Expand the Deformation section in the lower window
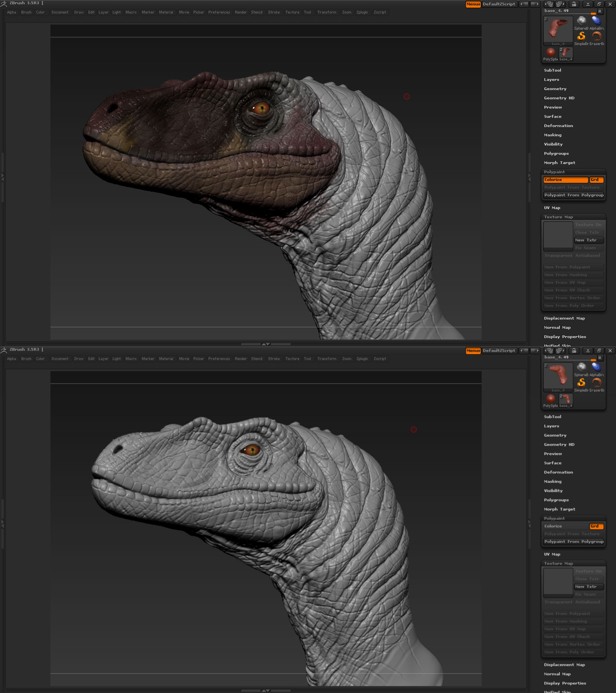Screen dimensions: 616x693 tap(558, 472)
